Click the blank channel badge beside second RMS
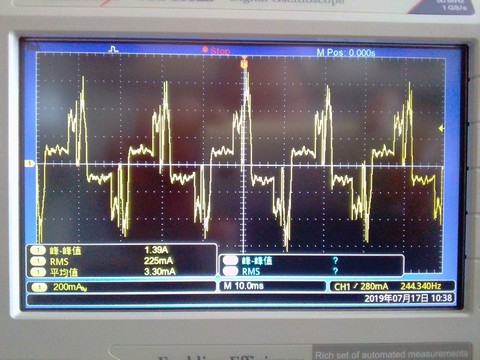The image size is (480, 360). 230,271
